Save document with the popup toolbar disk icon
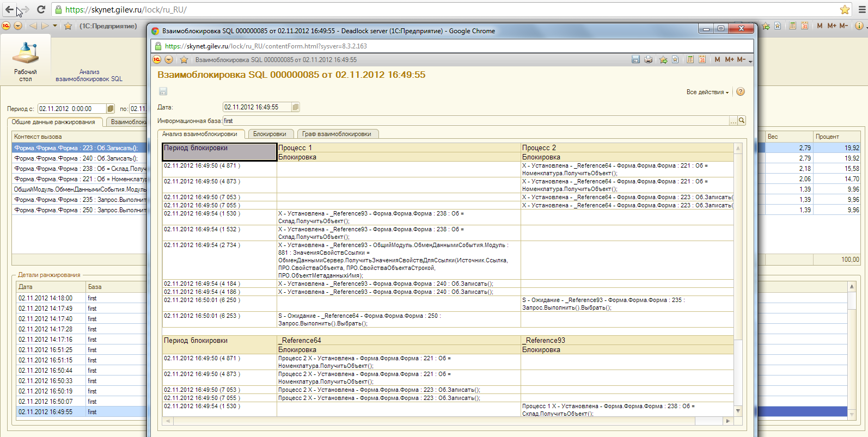Viewport: 868px width, 437px height. click(x=635, y=59)
